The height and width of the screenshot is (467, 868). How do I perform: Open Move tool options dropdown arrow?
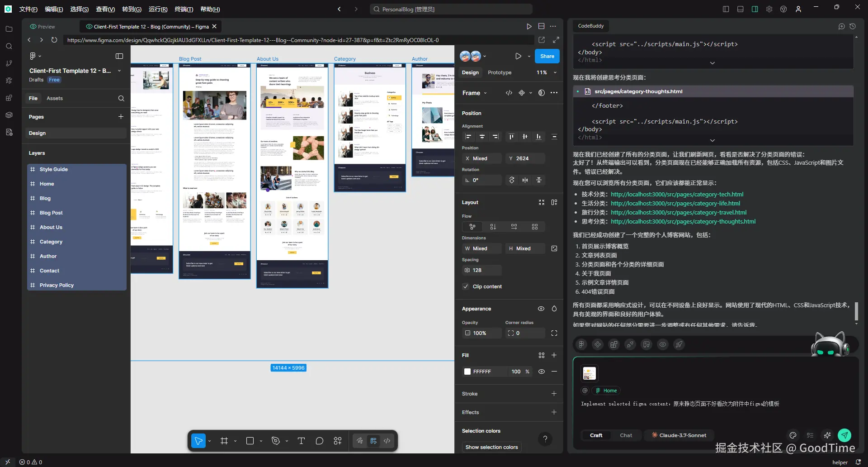(209, 441)
